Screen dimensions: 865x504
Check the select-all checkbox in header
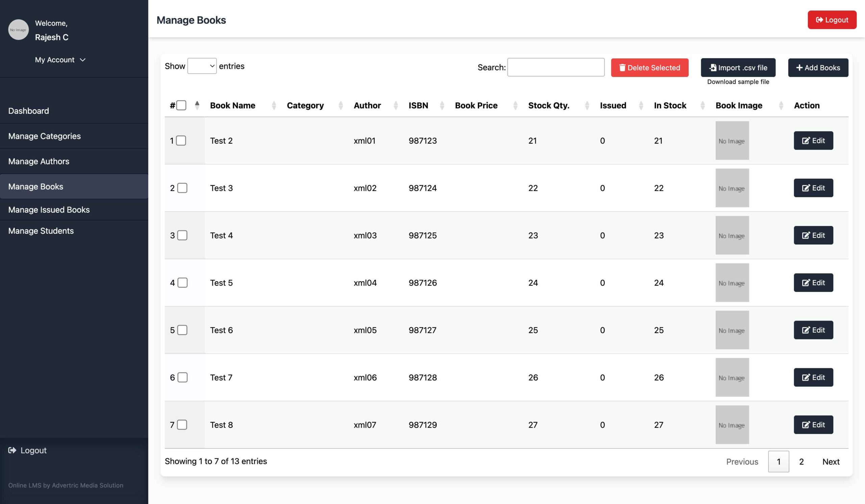[181, 105]
